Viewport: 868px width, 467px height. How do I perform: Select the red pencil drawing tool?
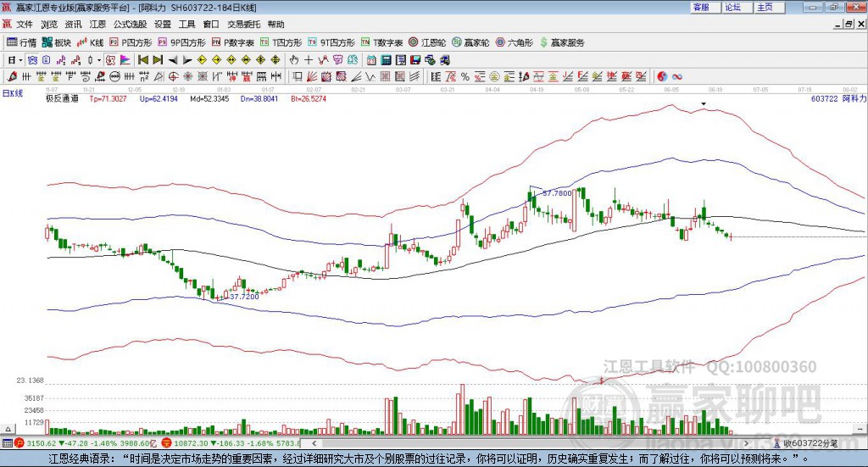pyautogui.click(x=12, y=77)
